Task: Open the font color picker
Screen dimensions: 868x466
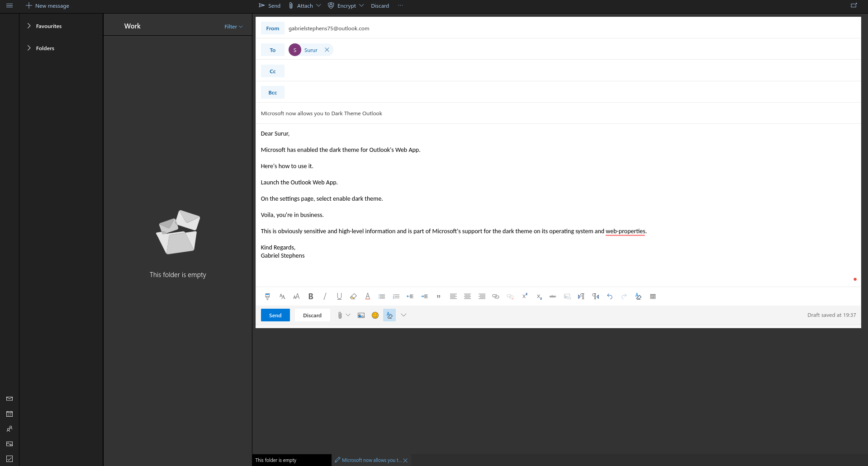Action: point(368,297)
